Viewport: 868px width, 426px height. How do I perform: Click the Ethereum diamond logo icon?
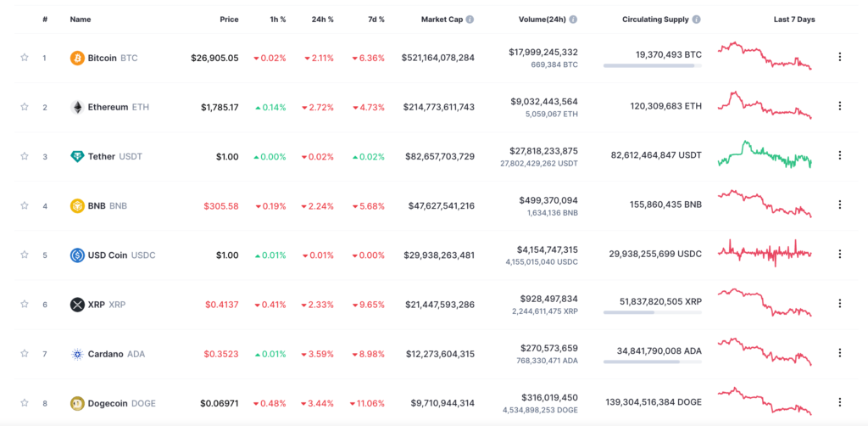click(x=77, y=107)
